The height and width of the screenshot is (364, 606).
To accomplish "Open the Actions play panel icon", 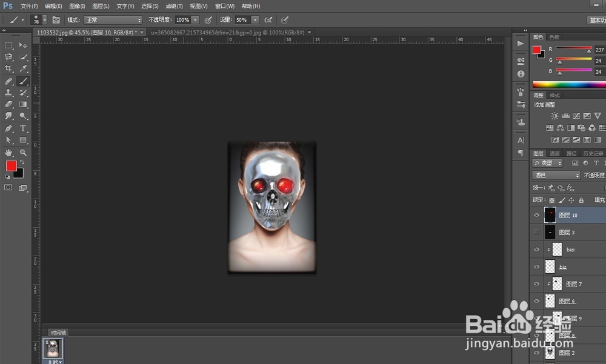I will [521, 44].
